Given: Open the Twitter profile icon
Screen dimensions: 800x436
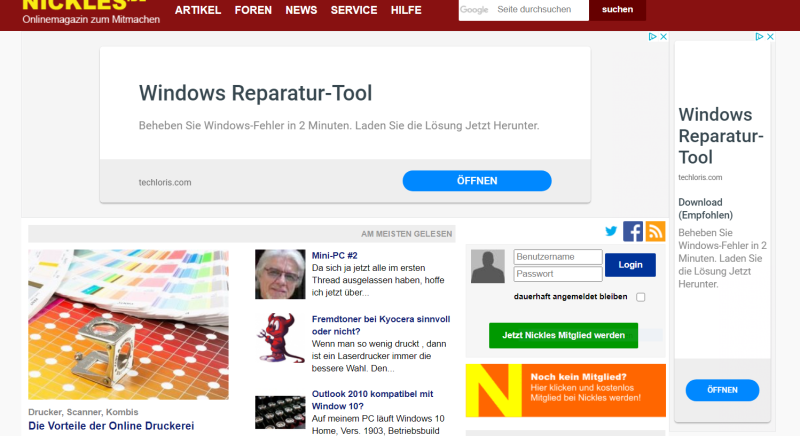Looking at the screenshot, I should click(x=611, y=232).
